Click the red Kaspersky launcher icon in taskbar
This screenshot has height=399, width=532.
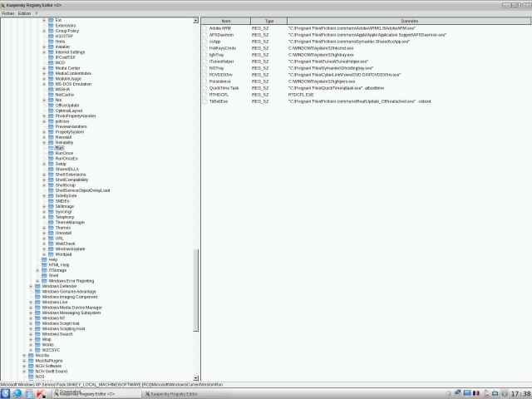pyautogui.click(x=41, y=393)
